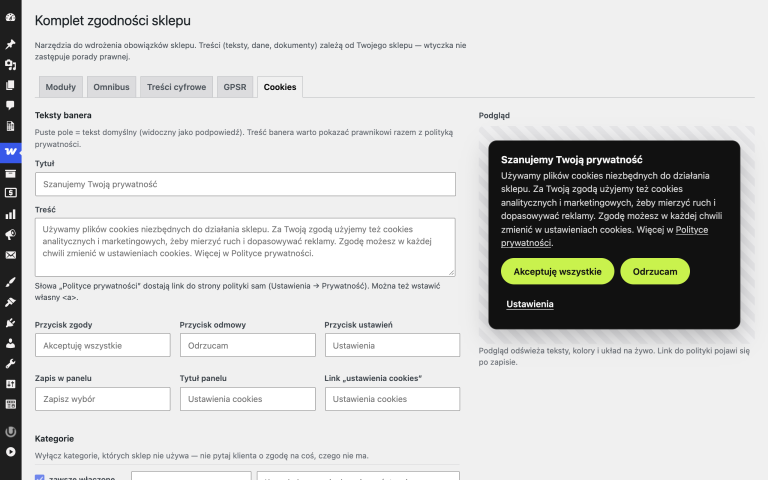Select the GPSR tab
Screen dimensions: 768x480
235,87
